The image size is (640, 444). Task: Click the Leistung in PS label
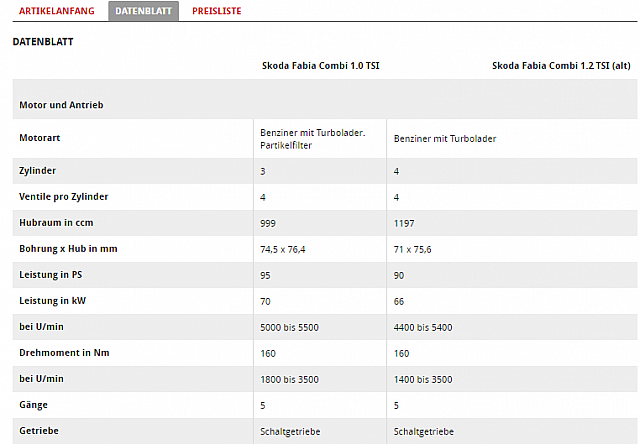(51, 275)
